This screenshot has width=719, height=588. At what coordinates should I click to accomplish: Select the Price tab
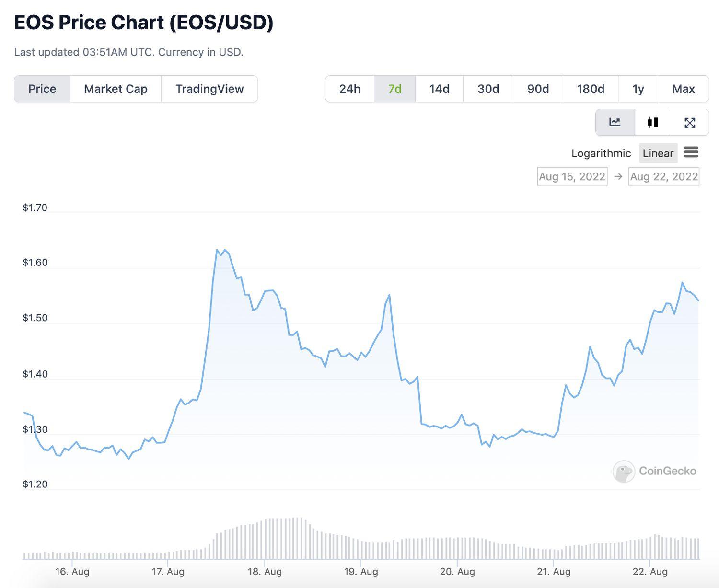(42, 89)
